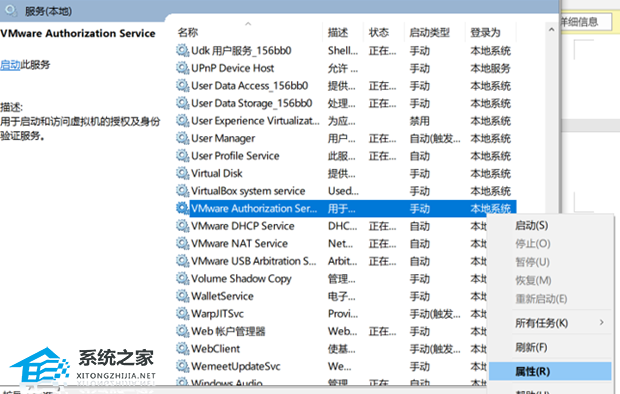Expand the 所有任务(K) submenu arrow
The height and width of the screenshot is (394, 620).
click(x=601, y=322)
